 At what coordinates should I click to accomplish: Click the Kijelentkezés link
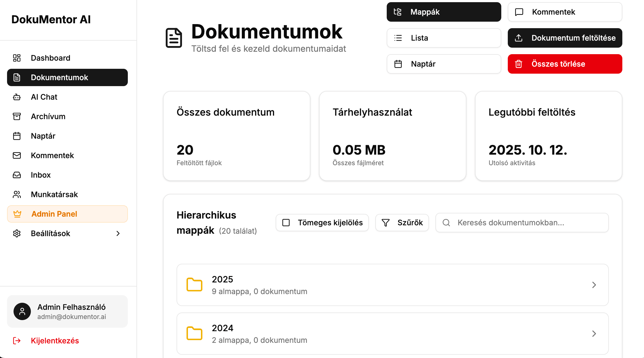coord(55,341)
